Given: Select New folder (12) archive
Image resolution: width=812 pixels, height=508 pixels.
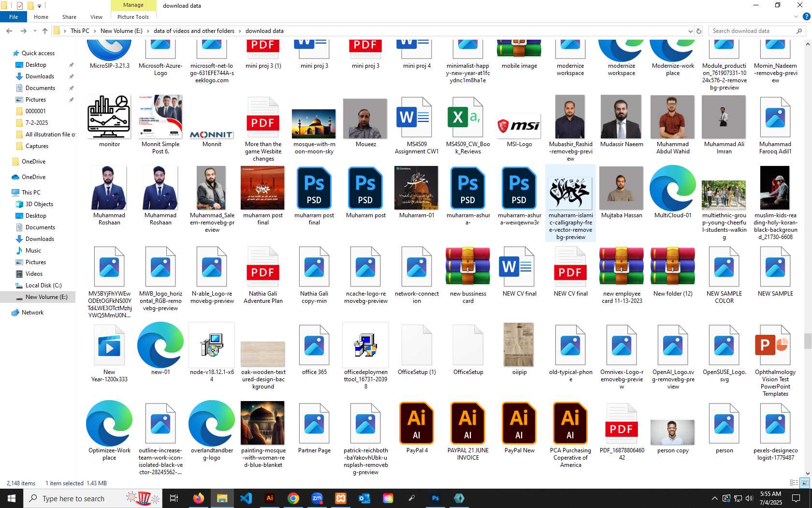Looking at the screenshot, I should click(x=673, y=267).
